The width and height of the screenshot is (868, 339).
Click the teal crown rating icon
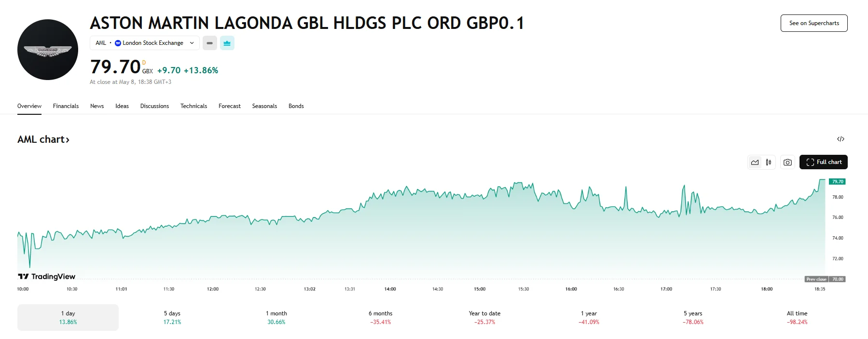[227, 43]
